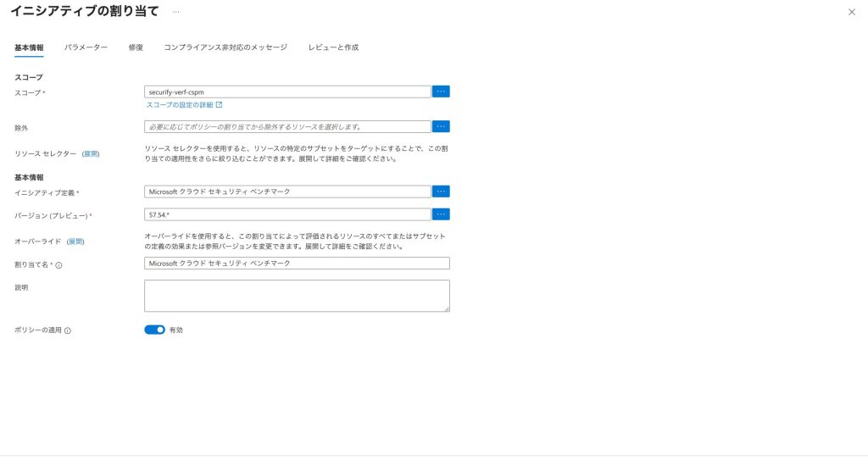Select the 基本情報 tab
This screenshot has width=868, height=461.
(29, 47)
